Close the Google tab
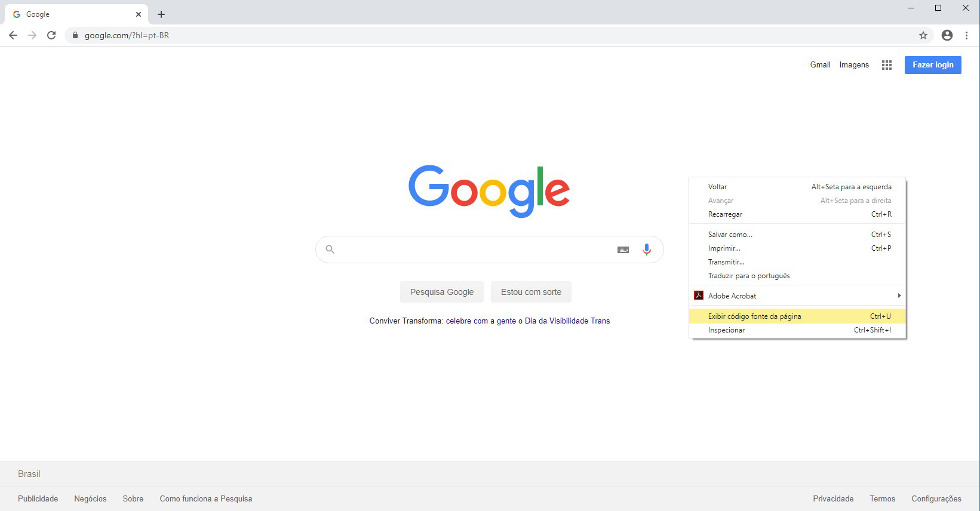The image size is (980, 511). click(139, 14)
